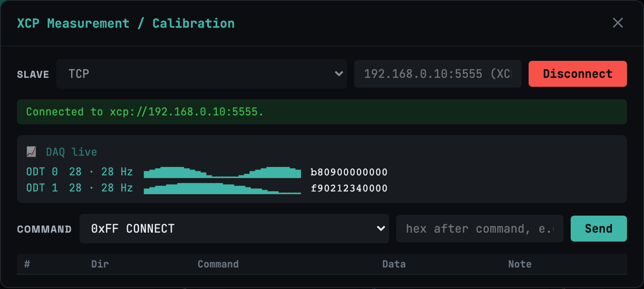The width and height of the screenshot is (644, 289).
Task: Expand the TCP dropdown chevron arrow
Action: tap(339, 74)
